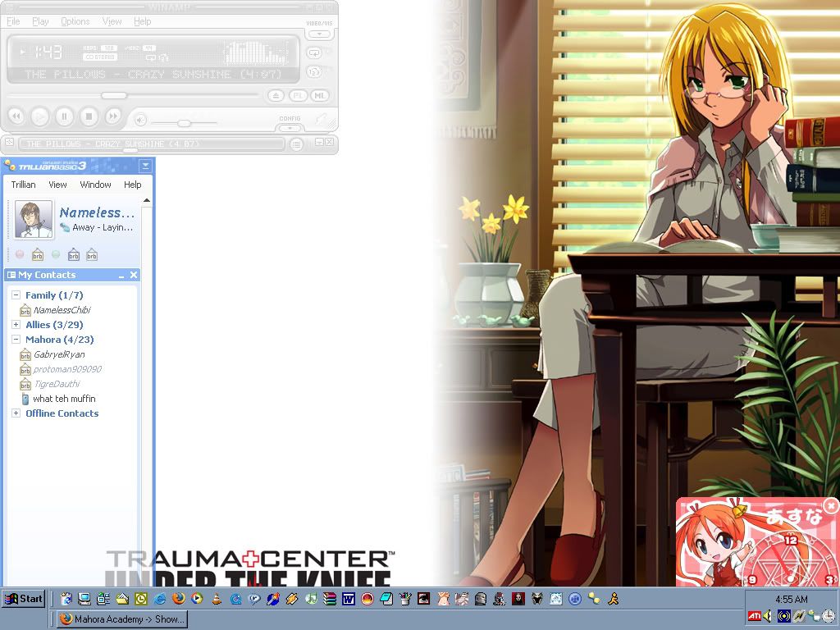840x630 pixels.
Task: Click the Winamp song seek slider handle
Action: (x=113, y=95)
